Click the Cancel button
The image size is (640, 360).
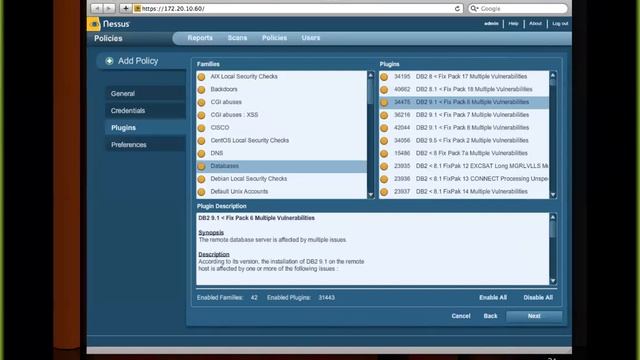point(461,316)
